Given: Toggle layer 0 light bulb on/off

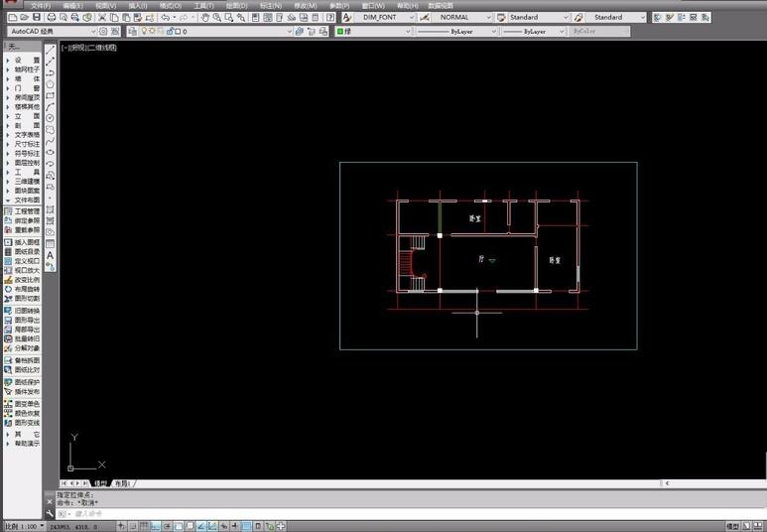Looking at the screenshot, I should pos(144,32).
